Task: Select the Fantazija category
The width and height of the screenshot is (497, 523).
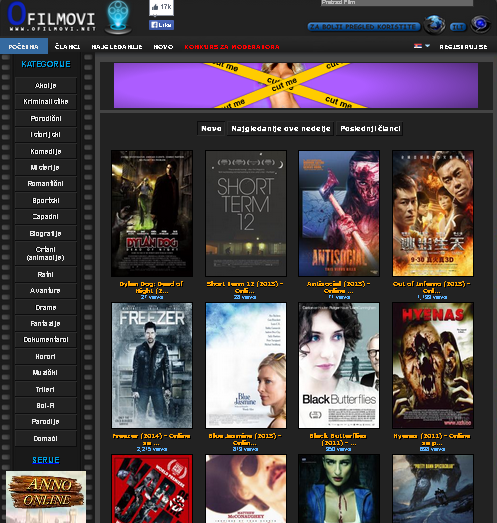Action: (46, 324)
